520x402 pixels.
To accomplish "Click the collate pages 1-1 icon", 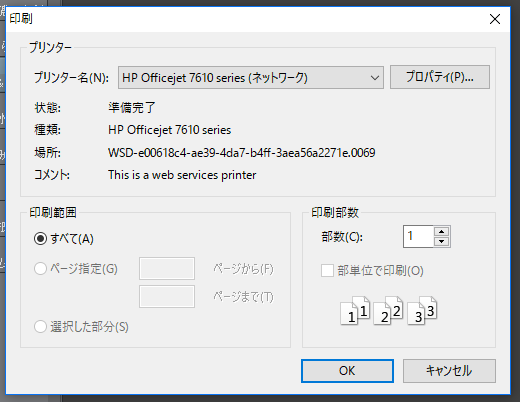I will pyautogui.click(x=355, y=310).
